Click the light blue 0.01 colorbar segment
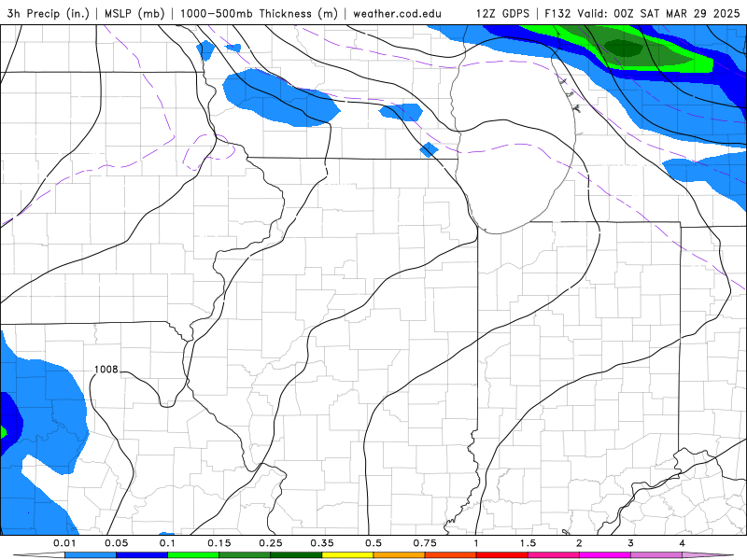The width and height of the screenshot is (747, 560). 91,555
